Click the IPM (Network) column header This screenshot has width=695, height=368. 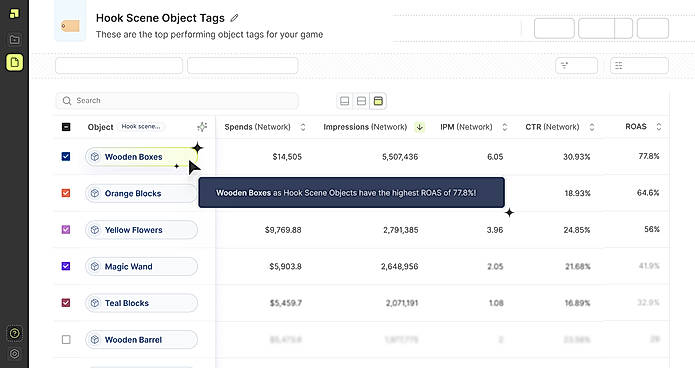tap(466, 127)
